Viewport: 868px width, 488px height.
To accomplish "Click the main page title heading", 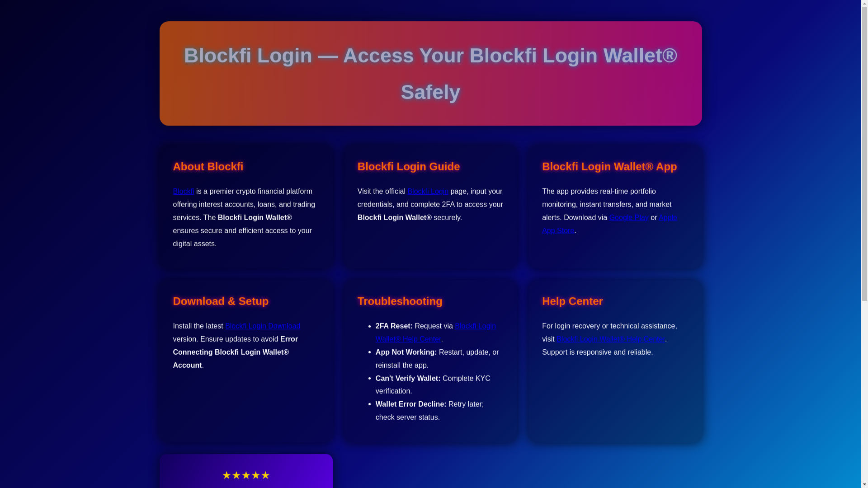I will pyautogui.click(x=430, y=74).
